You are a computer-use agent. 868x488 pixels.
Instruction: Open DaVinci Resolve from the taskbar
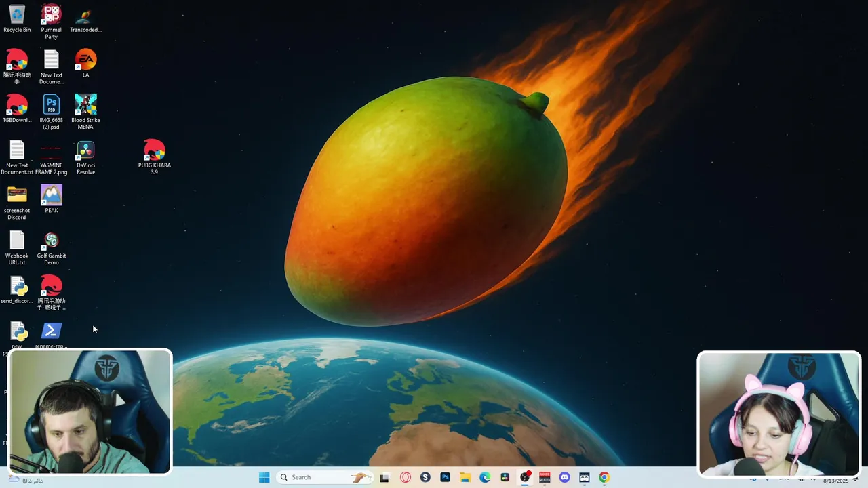pos(505,477)
